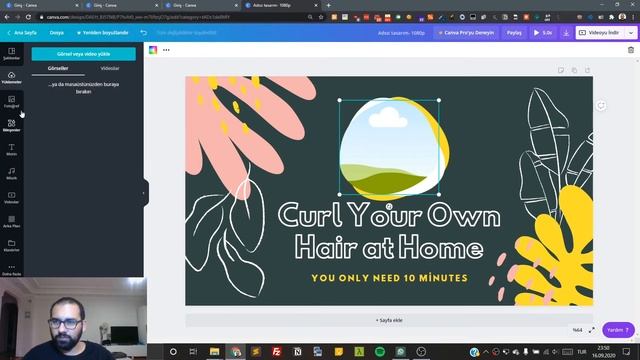
Task: Open the Yardım help button
Action: pyautogui.click(x=618, y=330)
